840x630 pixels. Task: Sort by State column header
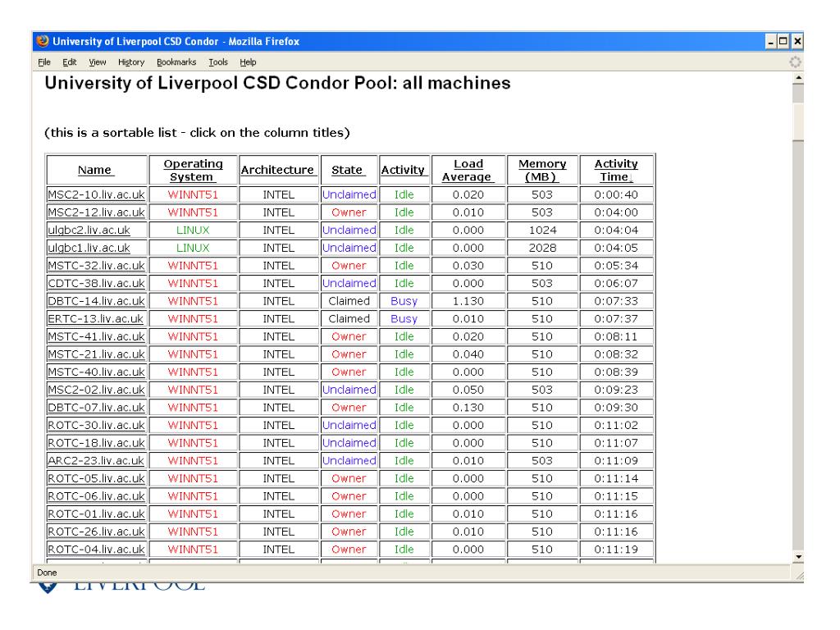[348, 171]
